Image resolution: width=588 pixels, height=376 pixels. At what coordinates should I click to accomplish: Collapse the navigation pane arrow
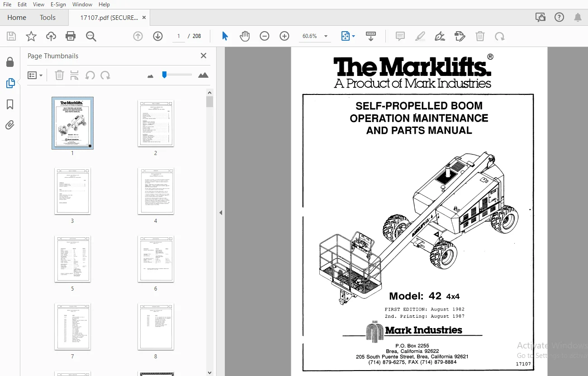[x=221, y=212]
